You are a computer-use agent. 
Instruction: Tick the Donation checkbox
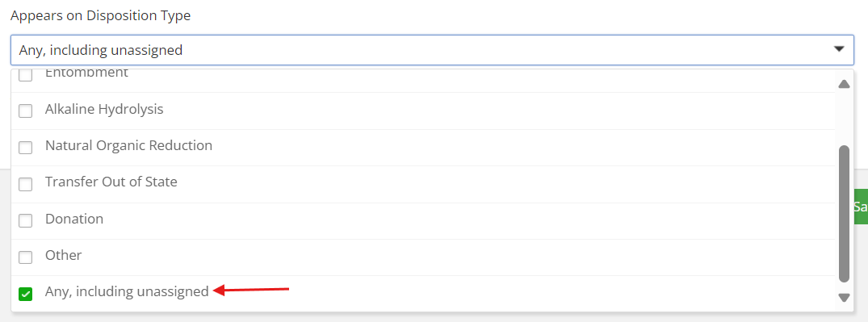point(26,221)
